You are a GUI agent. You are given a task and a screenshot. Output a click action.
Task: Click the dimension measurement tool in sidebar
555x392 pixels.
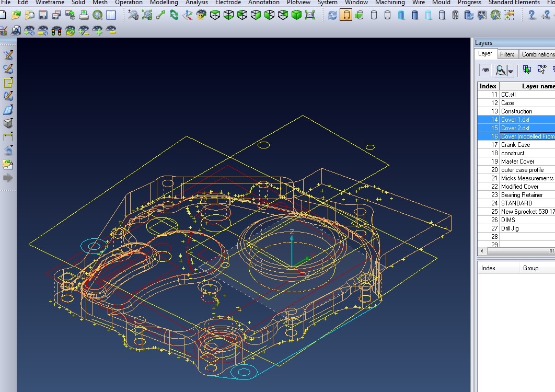(8, 137)
